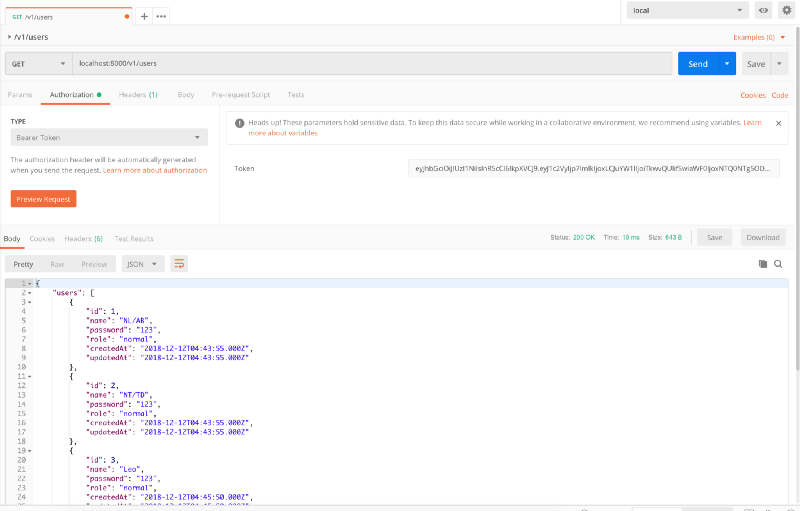The width and height of the screenshot is (800, 511).
Task: Select the Pretty view mode
Action: tap(23, 264)
